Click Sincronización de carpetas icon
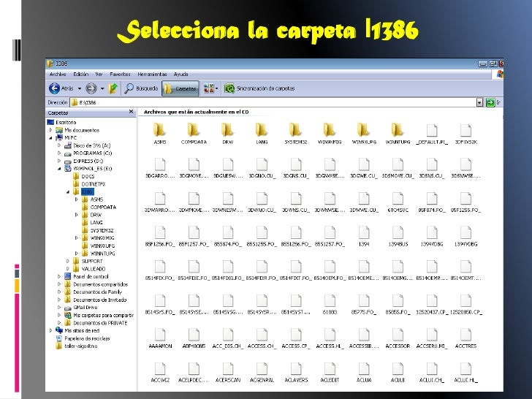Image resolution: width=532 pixels, height=399 pixels. [x=229, y=88]
